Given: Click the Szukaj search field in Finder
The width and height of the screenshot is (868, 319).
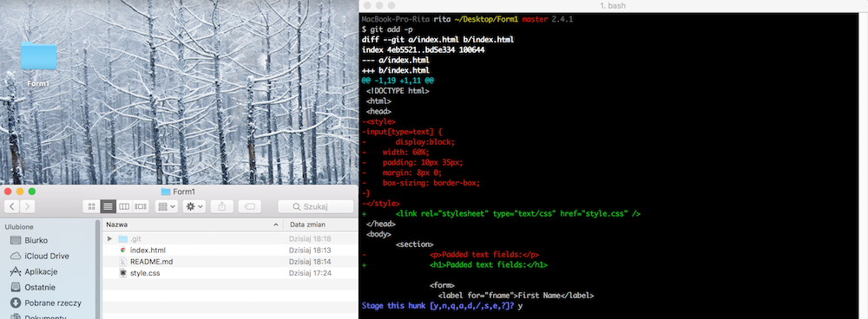Looking at the screenshot, I should tap(315, 206).
